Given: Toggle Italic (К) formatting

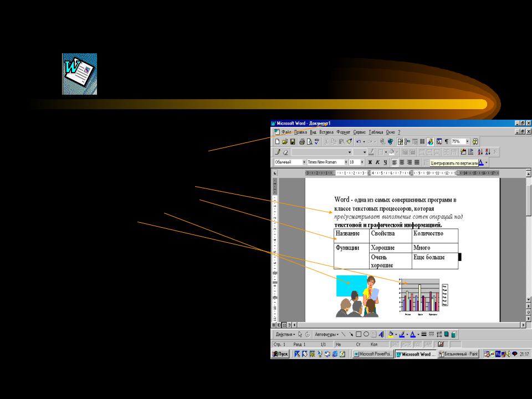Looking at the screenshot, I should pyautogui.click(x=377, y=162).
